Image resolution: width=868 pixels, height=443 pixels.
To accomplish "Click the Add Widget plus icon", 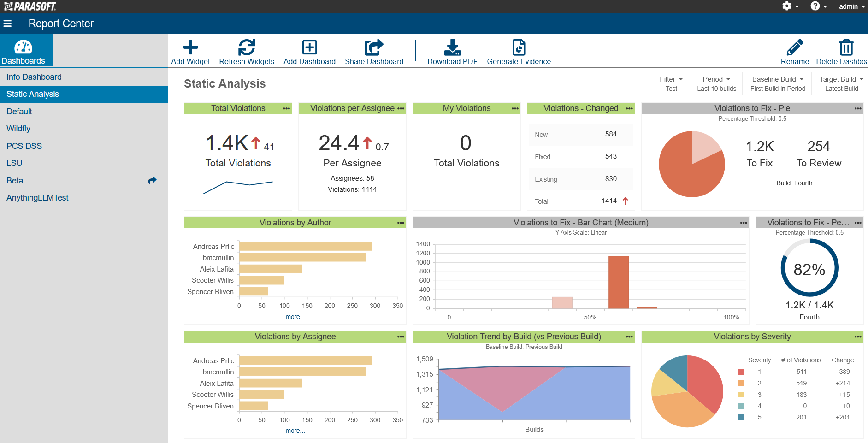I will coord(190,46).
